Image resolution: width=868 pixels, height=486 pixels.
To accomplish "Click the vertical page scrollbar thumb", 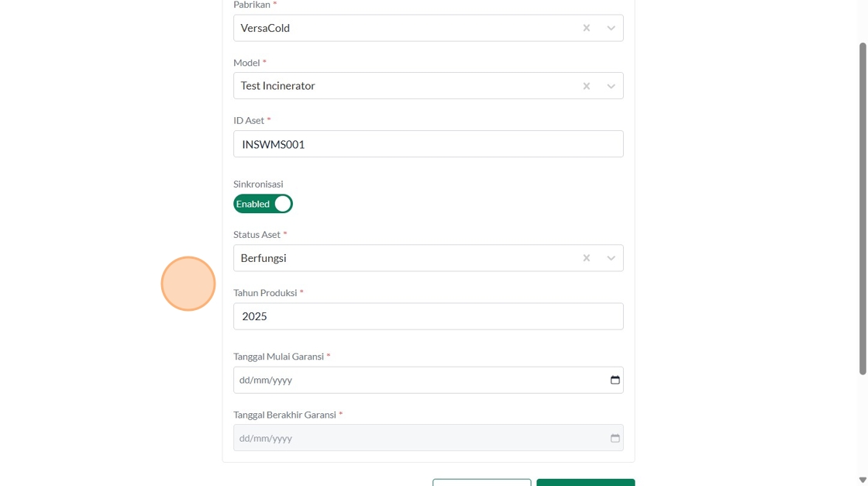I will point(863,209).
